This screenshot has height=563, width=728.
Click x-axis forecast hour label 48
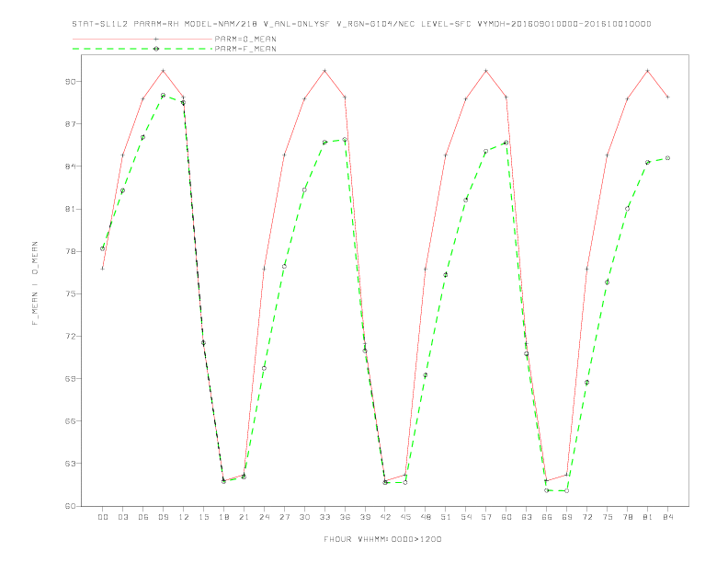pyautogui.click(x=426, y=517)
